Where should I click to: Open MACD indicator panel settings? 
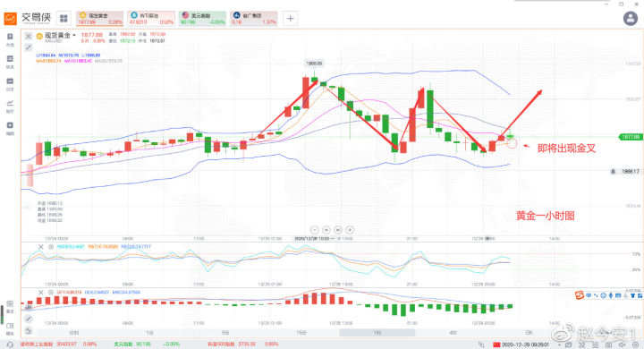[50, 293]
